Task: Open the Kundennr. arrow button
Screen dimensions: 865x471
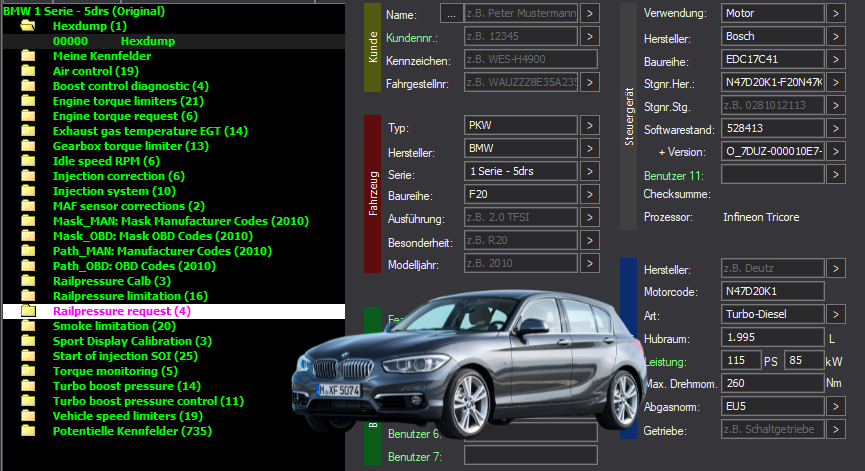Action: (x=590, y=36)
